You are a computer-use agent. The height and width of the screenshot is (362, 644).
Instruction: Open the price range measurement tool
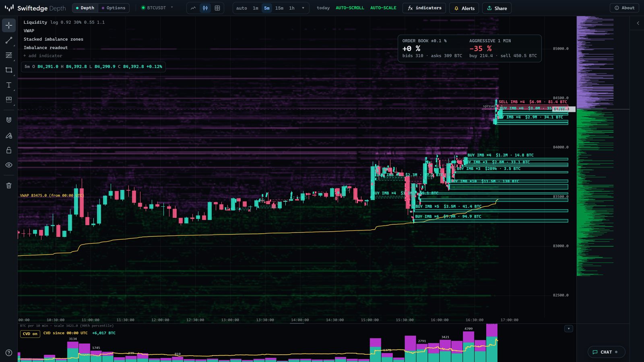pyautogui.click(x=9, y=99)
